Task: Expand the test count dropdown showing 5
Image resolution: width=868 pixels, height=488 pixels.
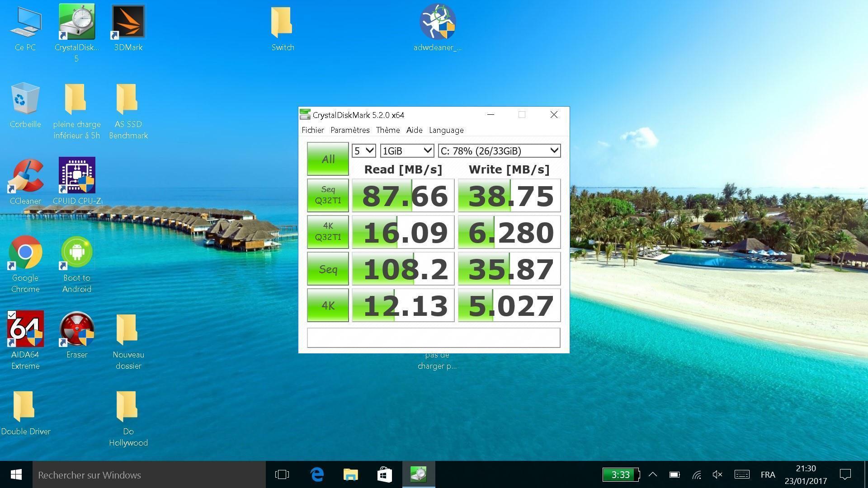Action: click(x=364, y=151)
